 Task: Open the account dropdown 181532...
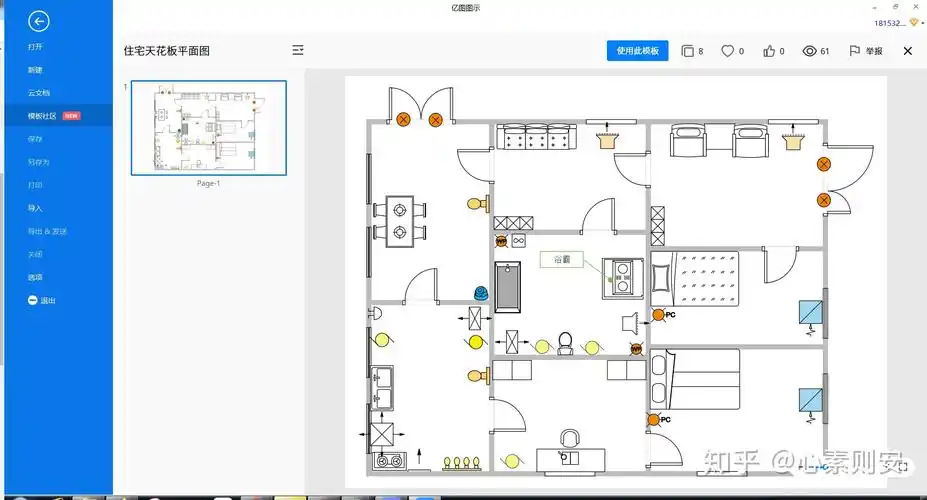[889, 23]
